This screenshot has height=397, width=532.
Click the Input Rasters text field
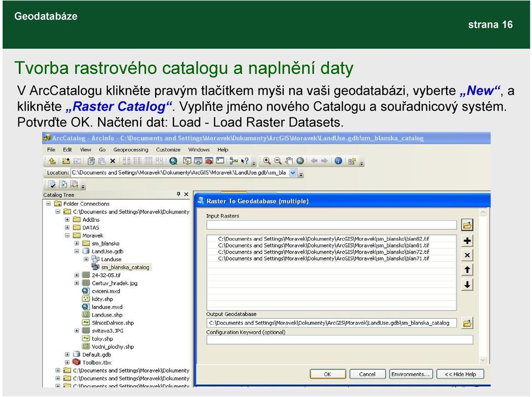pos(331,225)
